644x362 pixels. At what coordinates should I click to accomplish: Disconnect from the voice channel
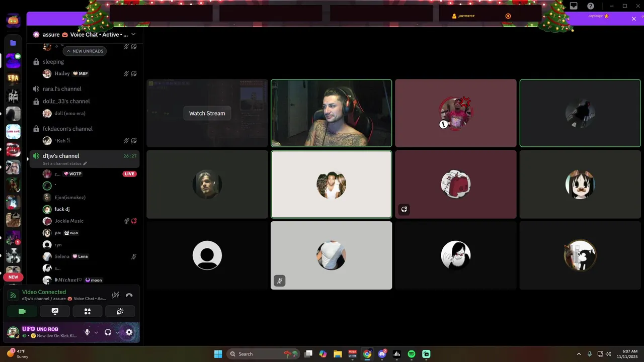[x=129, y=295]
